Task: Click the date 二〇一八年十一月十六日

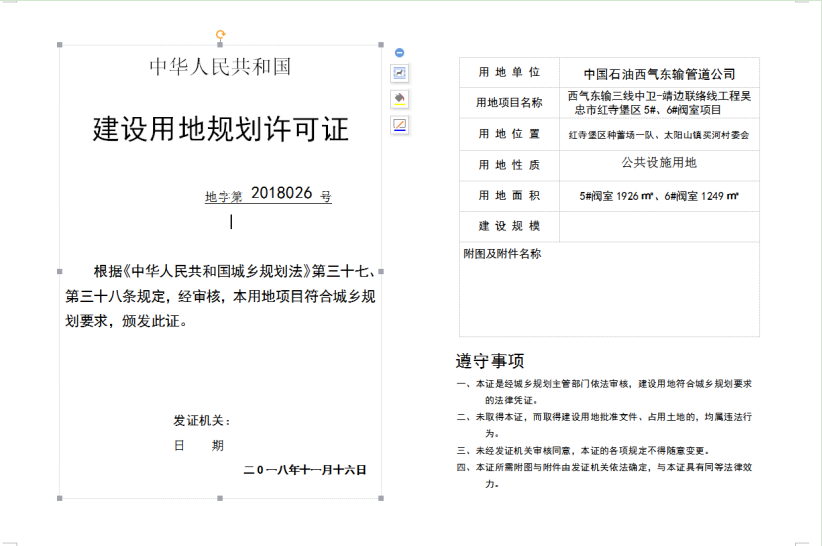Action: point(305,470)
